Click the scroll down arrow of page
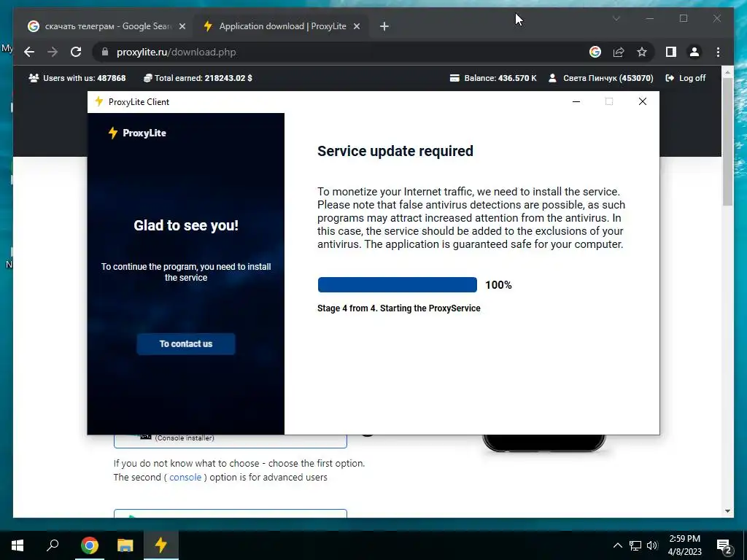The width and height of the screenshot is (747, 560). [727, 511]
